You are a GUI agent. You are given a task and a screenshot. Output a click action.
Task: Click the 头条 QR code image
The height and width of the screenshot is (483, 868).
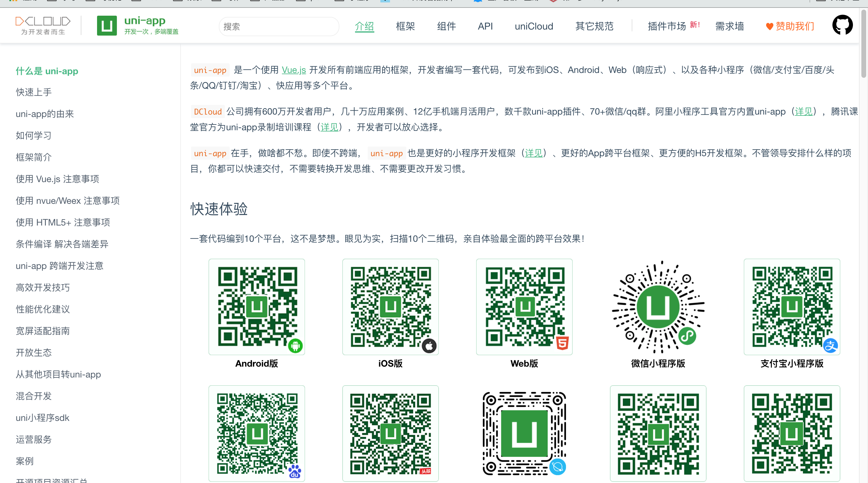[x=390, y=433]
